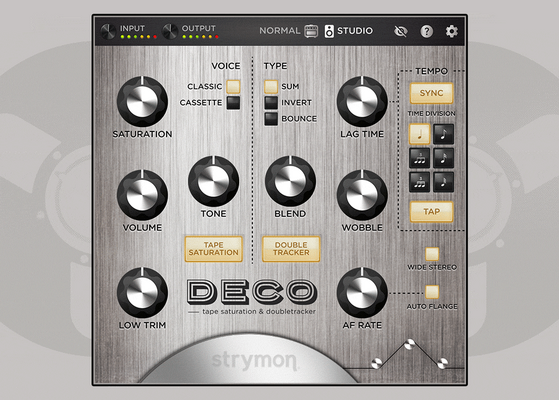Select the BOUNCE type option
Image resolution: width=559 pixels, height=400 pixels.
271,119
